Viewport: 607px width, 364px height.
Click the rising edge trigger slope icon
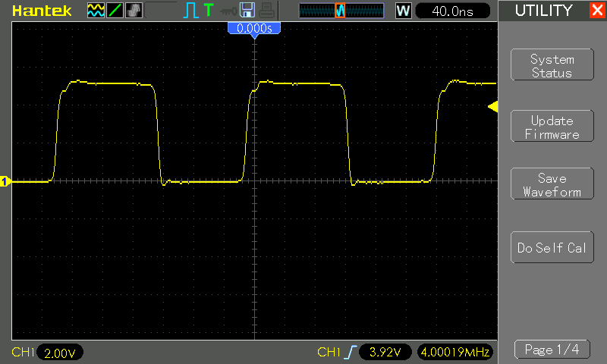351,352
